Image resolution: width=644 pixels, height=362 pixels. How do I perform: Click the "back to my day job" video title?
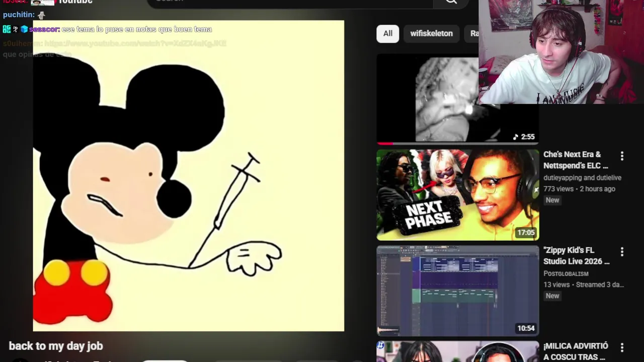(56, 346)
